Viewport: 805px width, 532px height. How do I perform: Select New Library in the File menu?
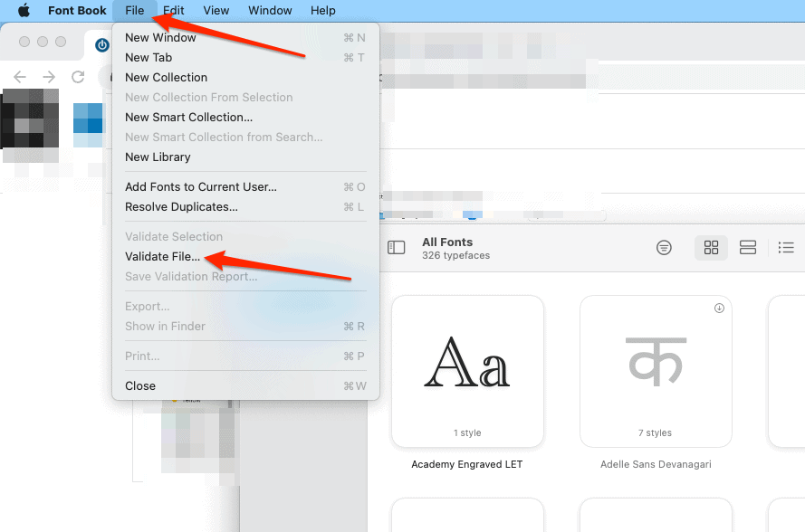(x=158, y=157)
